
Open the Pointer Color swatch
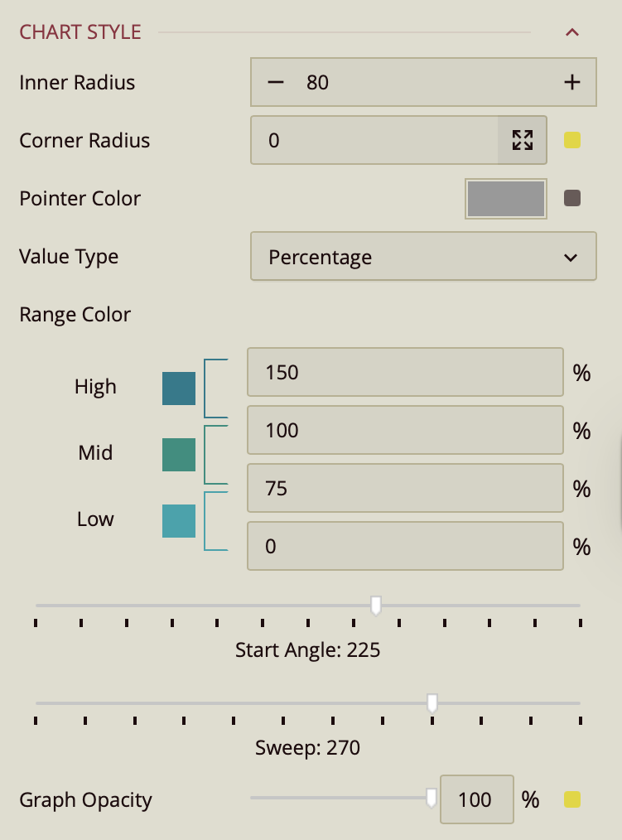(506, 199)
